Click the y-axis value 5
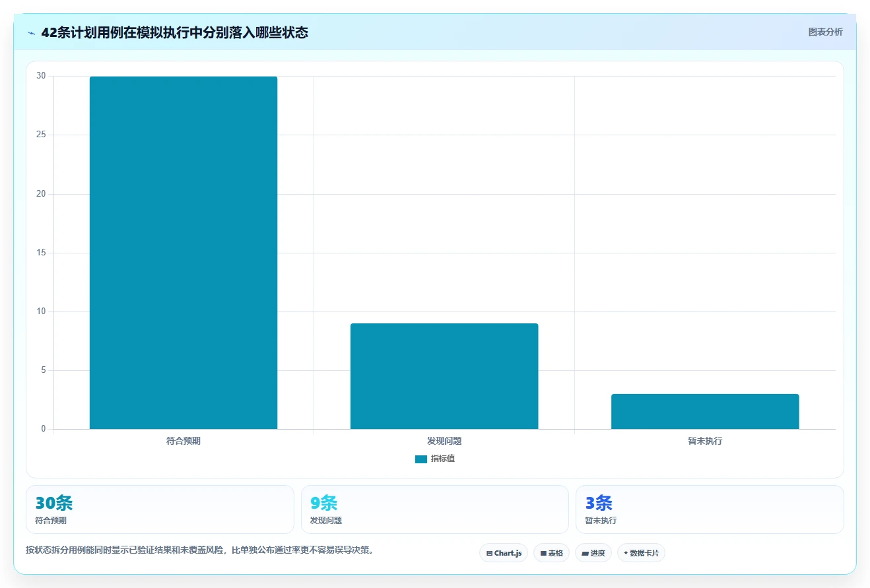 point(44,370)
